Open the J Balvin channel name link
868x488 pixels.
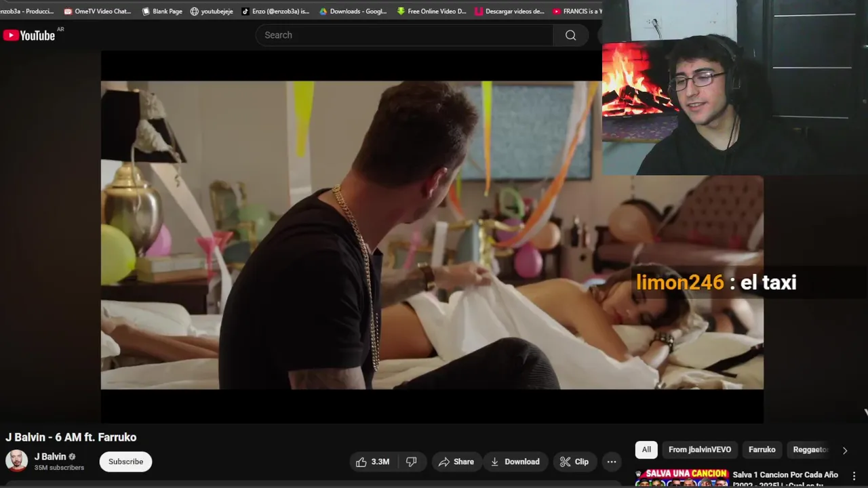[x=50, y=457]
